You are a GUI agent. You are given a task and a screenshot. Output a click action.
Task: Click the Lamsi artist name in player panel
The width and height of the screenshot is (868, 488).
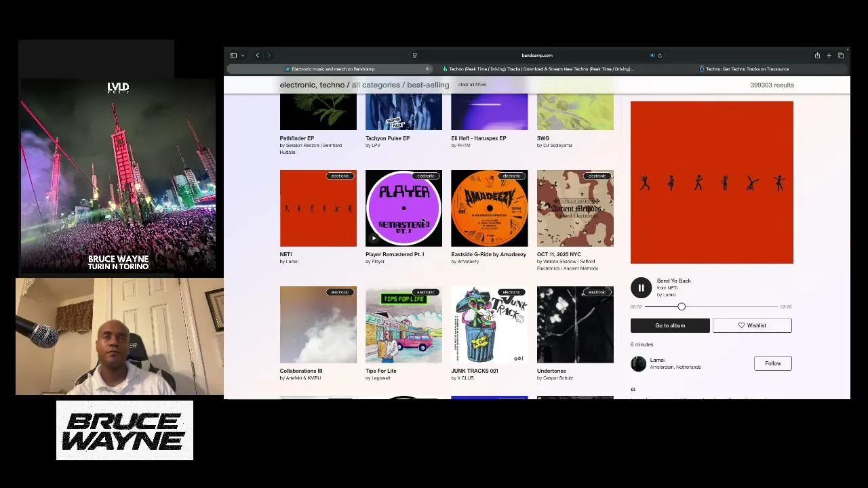tap(657, 360)
